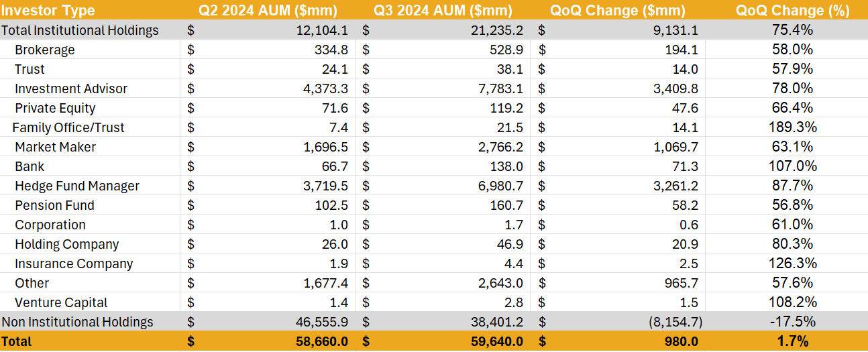Select the 58.0% Brokerage change cell

point(792,50)
